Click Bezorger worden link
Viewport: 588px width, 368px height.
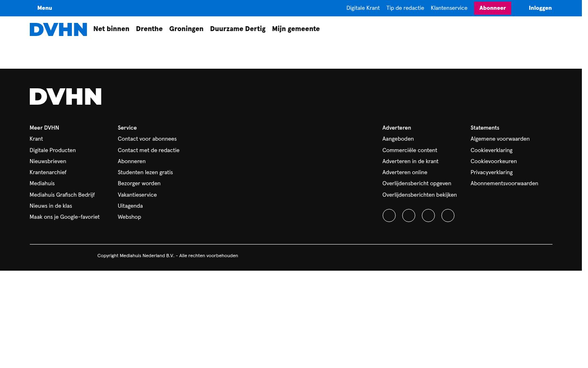pyautogui.click(x=139, y=184)
